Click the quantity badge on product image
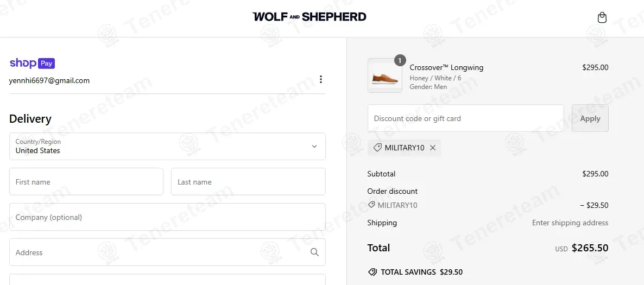 click(400, 61)
